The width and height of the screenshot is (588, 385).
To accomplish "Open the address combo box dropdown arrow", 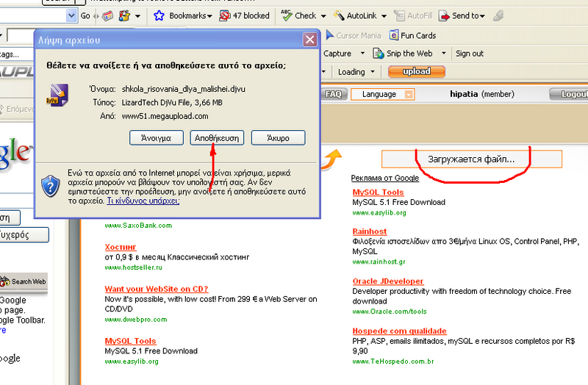I will pyautogui.click(x=71, y=15).
